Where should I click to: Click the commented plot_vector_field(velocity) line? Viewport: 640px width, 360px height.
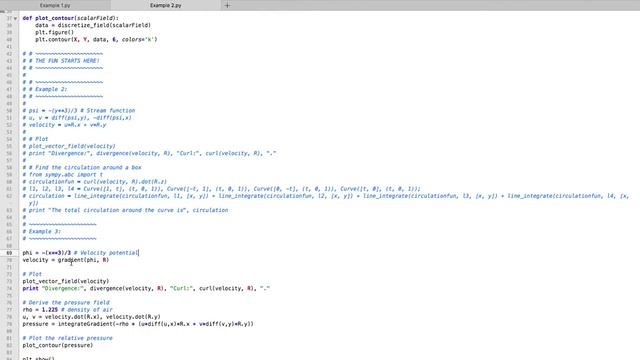(69, 146)
